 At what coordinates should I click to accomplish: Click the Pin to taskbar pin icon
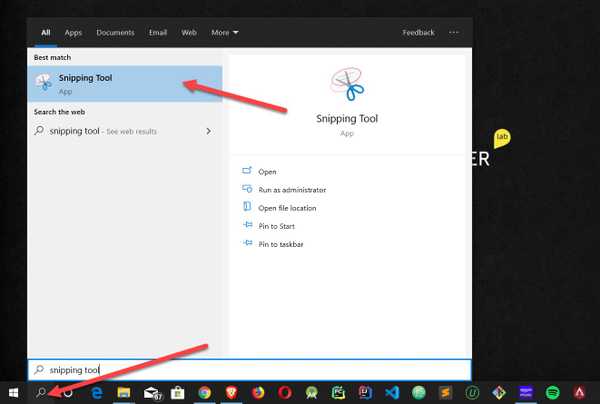[x=248, y=243]
